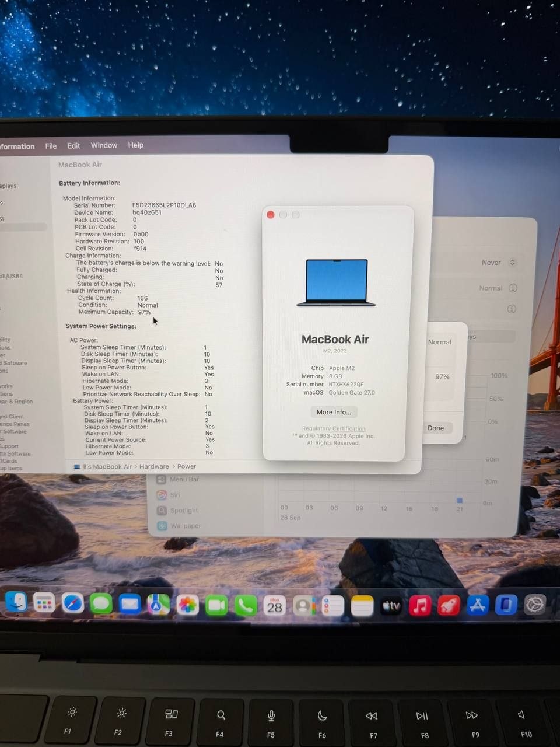Select Menu Bar icon in Settings sidebar
Screen dimensions: 560x747
pyautogui.click(x=162, y=480)
